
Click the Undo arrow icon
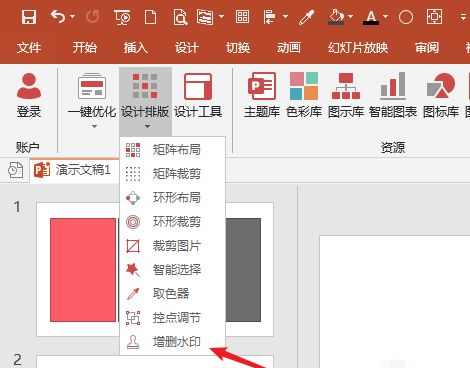58,16
